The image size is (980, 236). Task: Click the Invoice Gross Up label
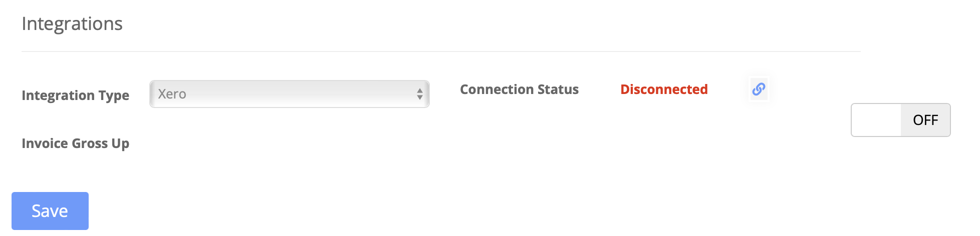[76, 143]
